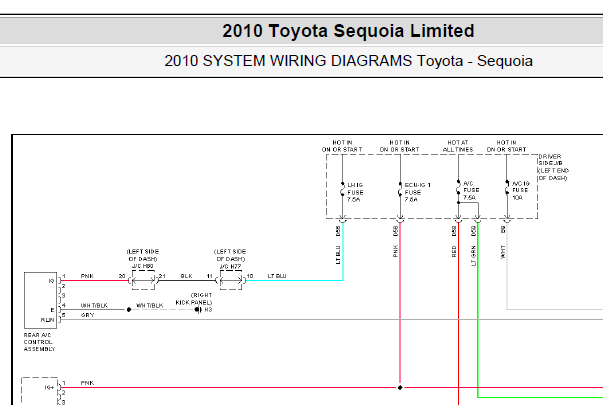The height and width of the screenshot is (405, 603).
Task: Click the "REAR A/C CONTROL ASSEMBLY" label
Action: (39, 342)
